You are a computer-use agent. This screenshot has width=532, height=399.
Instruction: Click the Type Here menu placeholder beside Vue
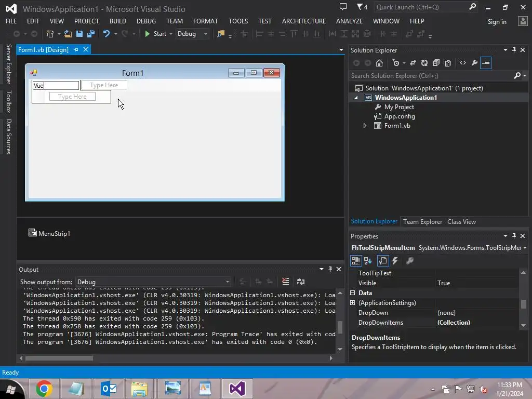point(104,85)
